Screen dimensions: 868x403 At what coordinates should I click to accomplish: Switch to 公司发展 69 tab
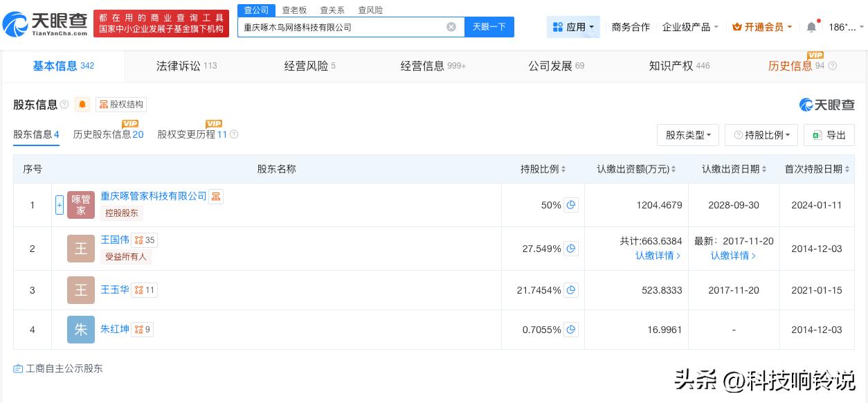[556, 66]
